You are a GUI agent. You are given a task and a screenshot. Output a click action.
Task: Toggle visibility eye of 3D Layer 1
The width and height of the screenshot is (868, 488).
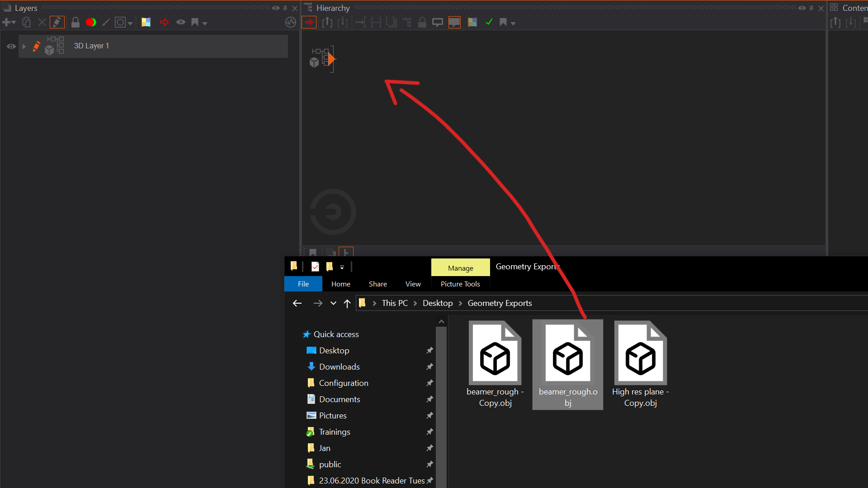11,46
